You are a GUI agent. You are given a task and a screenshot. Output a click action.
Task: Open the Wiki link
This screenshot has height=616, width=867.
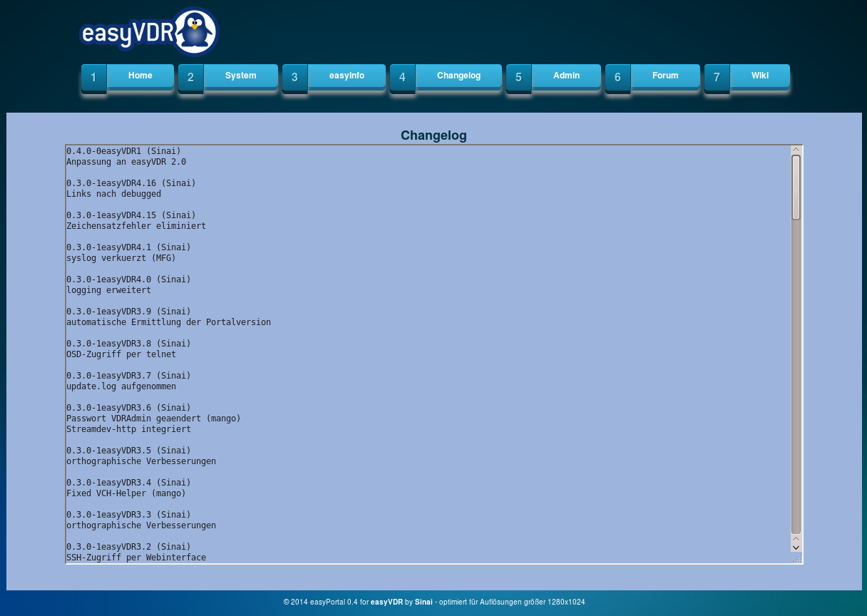(x=760, y=76)
